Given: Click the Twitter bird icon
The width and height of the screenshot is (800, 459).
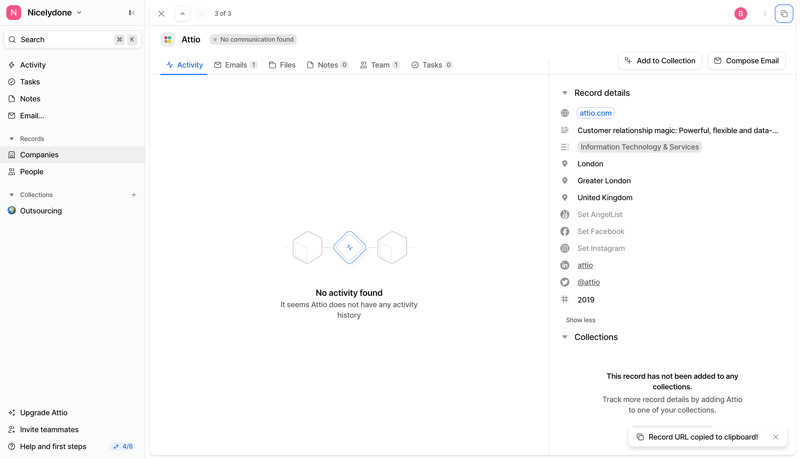Looking at the screenshot, I should point(565,282).
